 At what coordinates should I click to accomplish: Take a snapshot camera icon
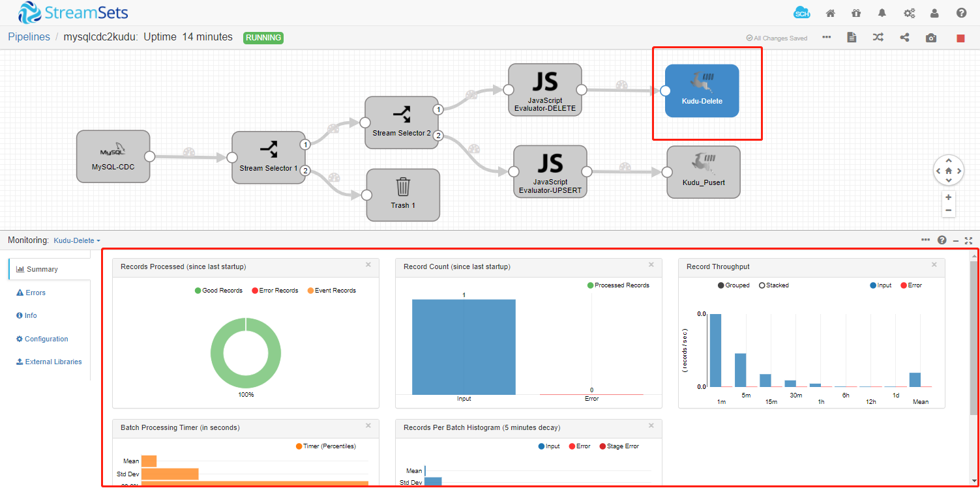931,38
